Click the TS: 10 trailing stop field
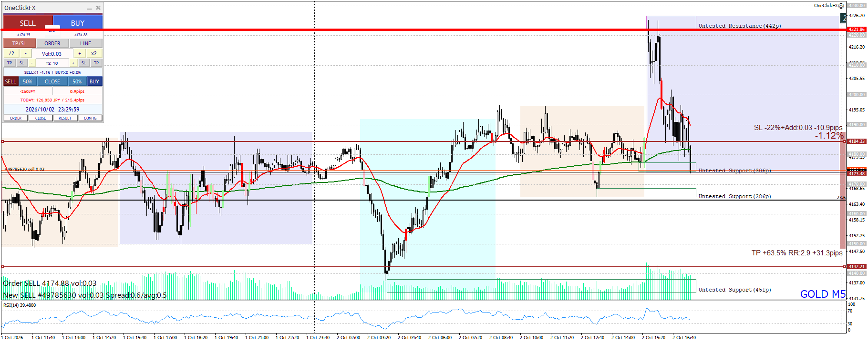Screen dimensions: 868x343 [x=52, y=63]
